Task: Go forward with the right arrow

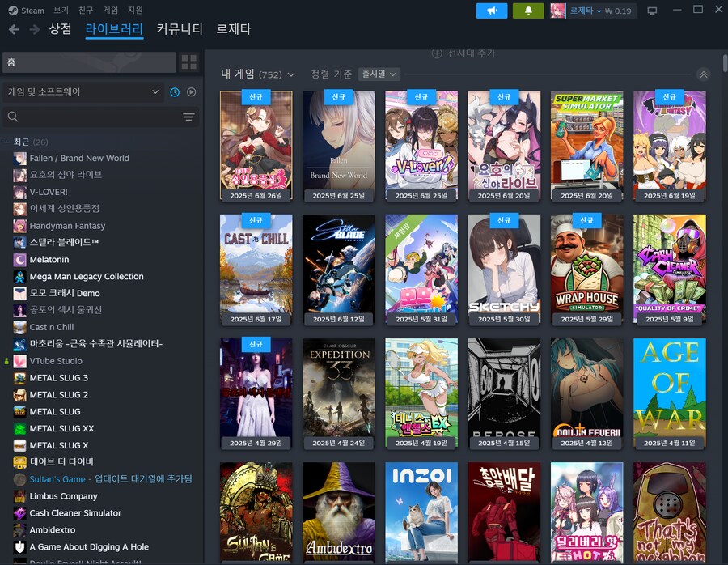Action: (x=34, y=30)
